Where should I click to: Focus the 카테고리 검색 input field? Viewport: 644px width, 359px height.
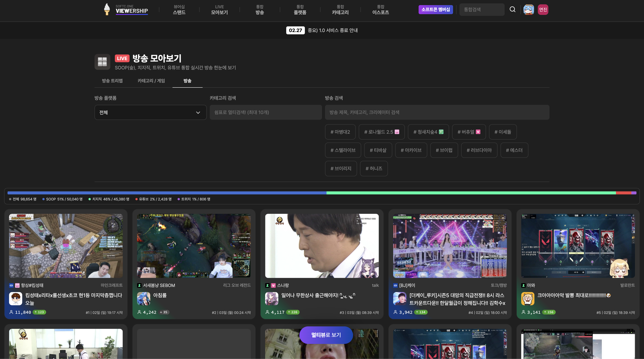[x=266, y=112]
